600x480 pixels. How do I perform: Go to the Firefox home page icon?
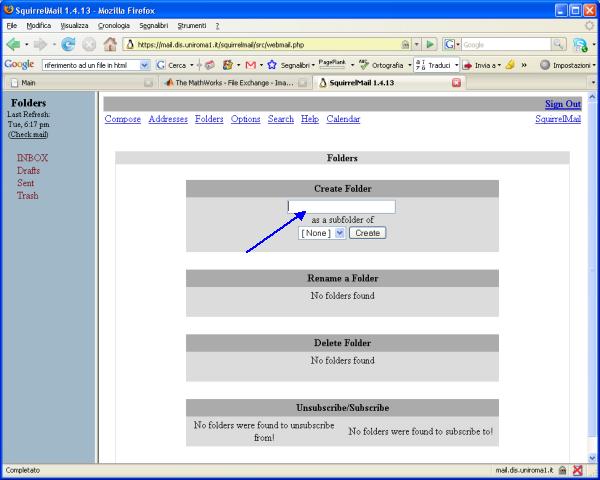[x=111, y=44]
